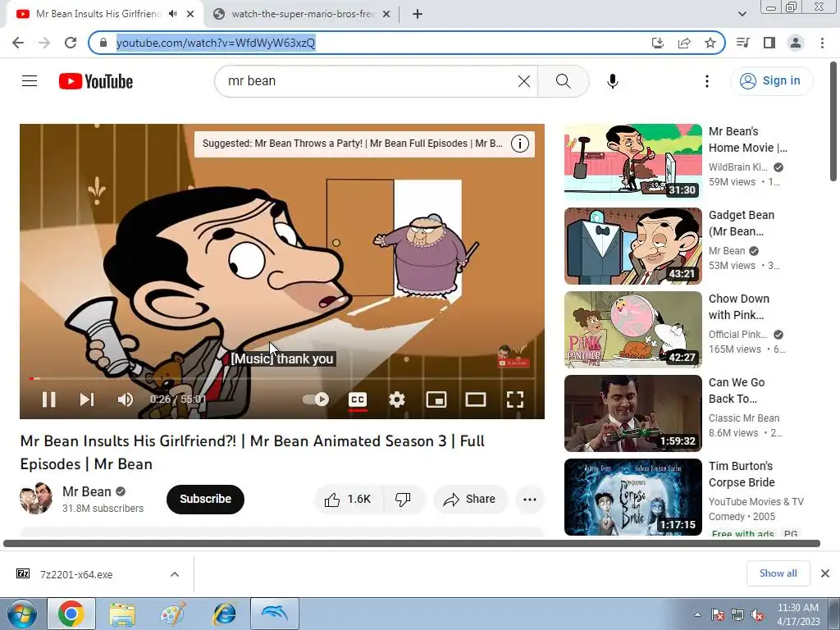Skip to next video in player
Viewport: 840px width, 630px height.
(87, 399)
